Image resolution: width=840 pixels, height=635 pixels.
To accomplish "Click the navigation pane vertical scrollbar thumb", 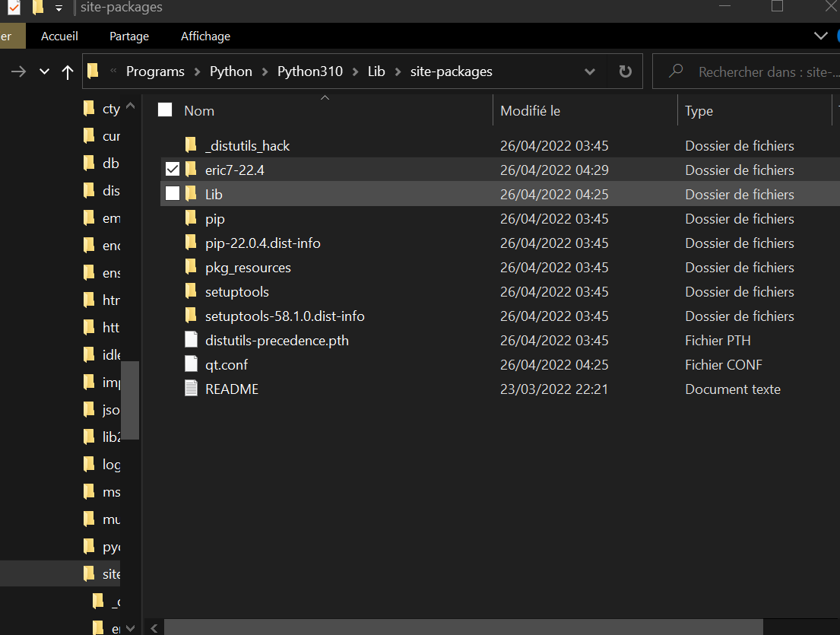I will pyautogui.click(x=130, y=400).
